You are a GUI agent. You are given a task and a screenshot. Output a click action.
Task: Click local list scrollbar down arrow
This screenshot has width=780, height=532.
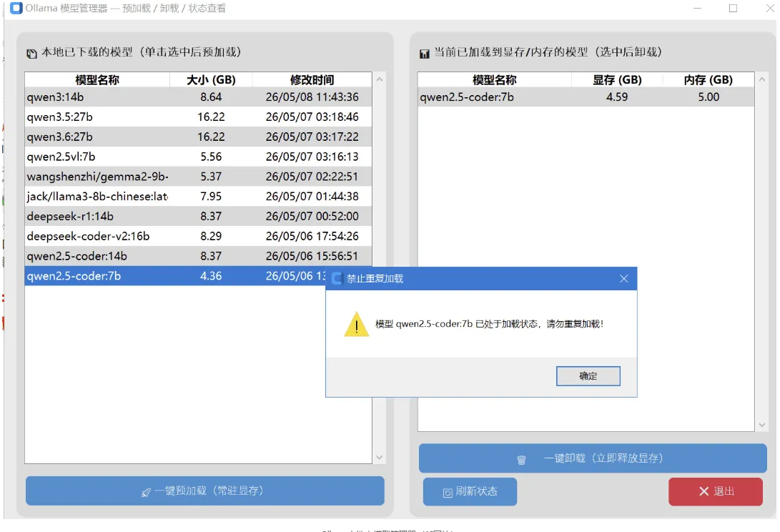(x=380, y=458)
